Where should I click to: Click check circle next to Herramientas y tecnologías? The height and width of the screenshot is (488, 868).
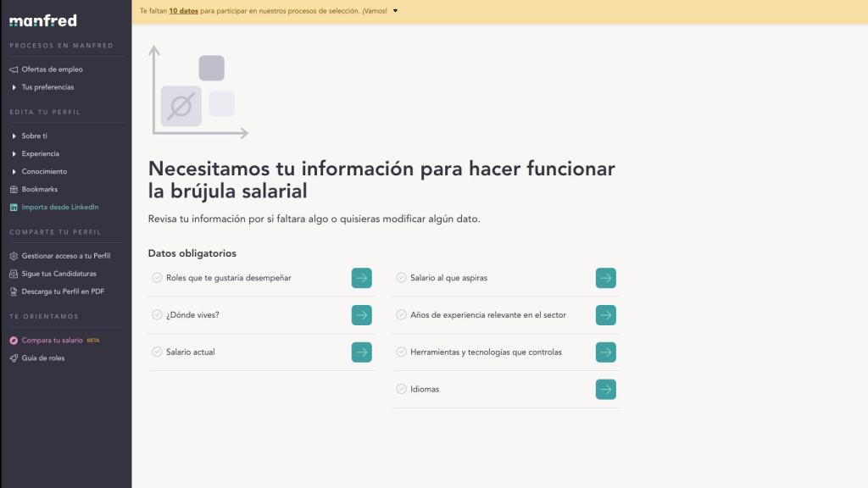coord(401,352)
